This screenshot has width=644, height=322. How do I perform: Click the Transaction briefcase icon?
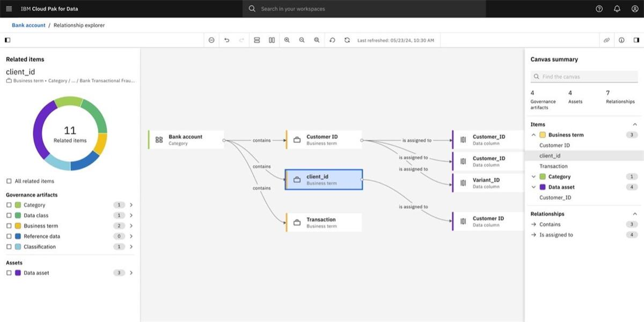(297, 222)
